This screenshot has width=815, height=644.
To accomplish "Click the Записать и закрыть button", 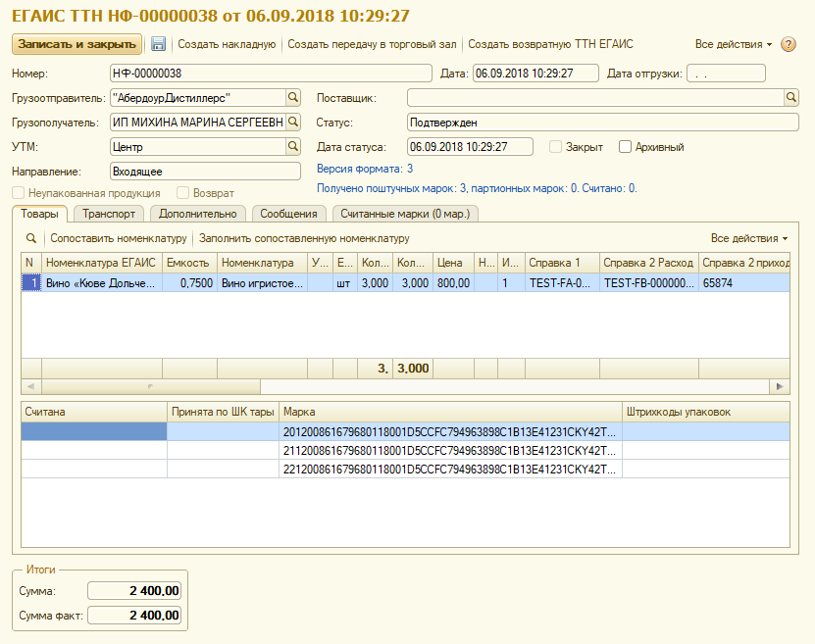I will [x=76, y=44].
